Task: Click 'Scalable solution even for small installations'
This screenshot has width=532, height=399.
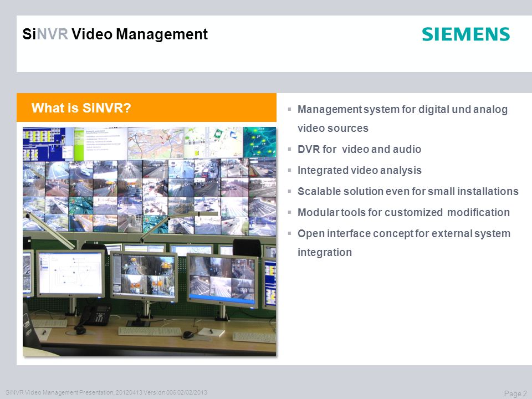Action: click(408, 191)
